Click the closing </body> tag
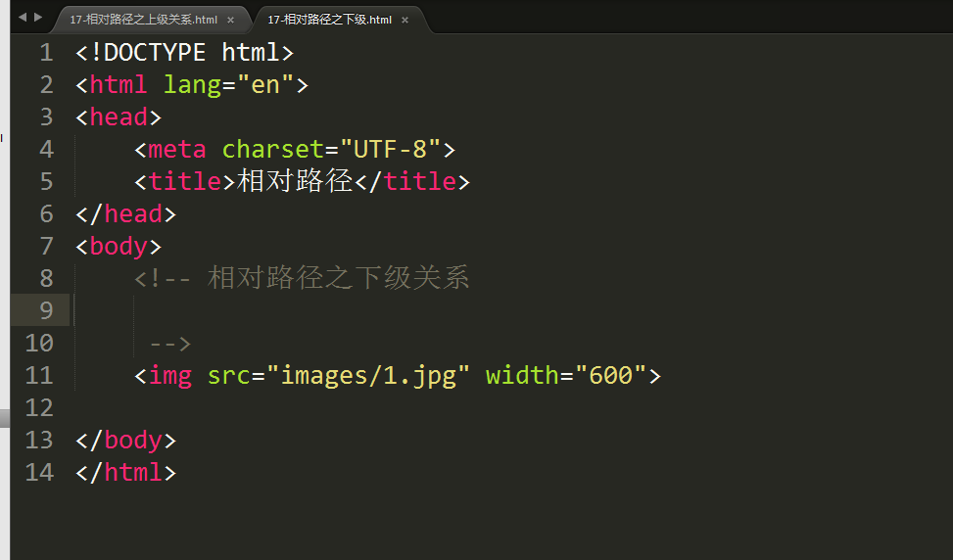Screen dimensions: 953x560 tap(125, 440)
